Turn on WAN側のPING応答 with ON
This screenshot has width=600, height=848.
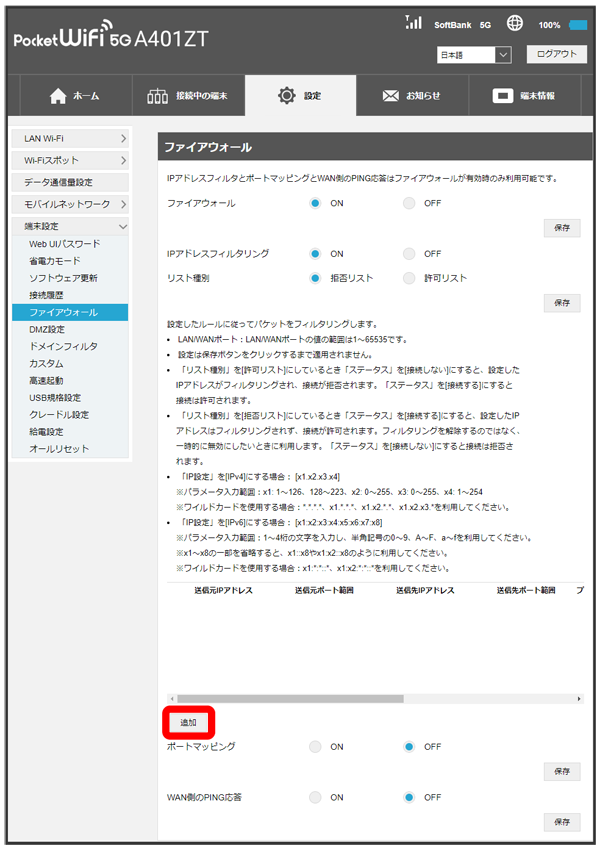pyautogui.click(x=316, y=797)
